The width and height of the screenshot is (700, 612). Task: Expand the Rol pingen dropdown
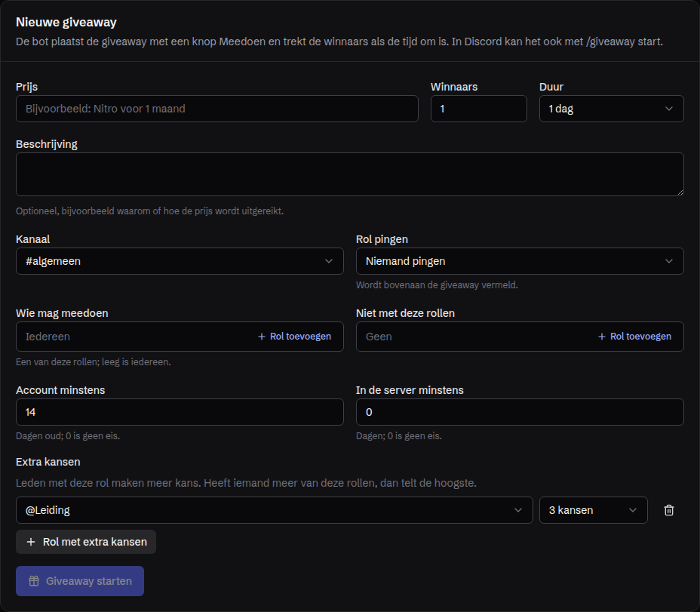[x=520, y=261]
